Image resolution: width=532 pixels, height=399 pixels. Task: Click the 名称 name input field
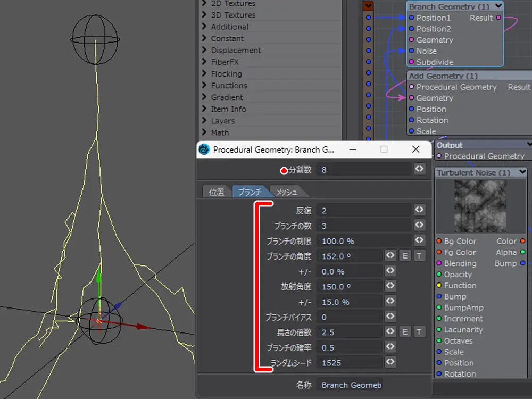point(349,385)
